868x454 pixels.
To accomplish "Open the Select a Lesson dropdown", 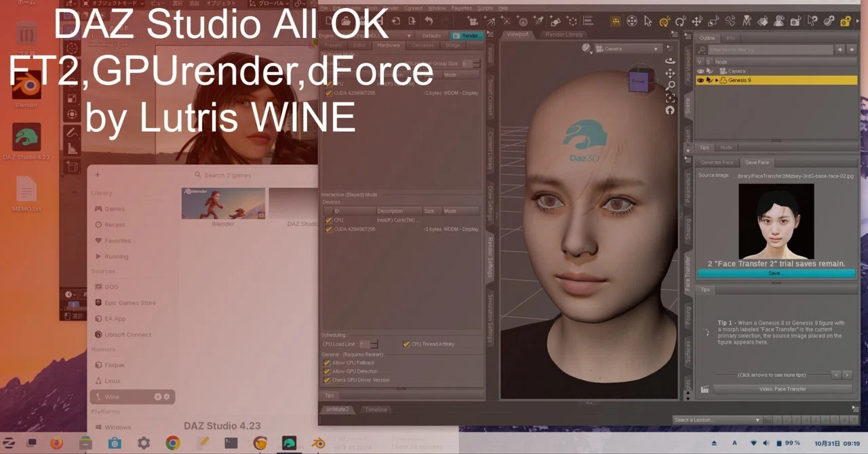I will coord(717,420).
